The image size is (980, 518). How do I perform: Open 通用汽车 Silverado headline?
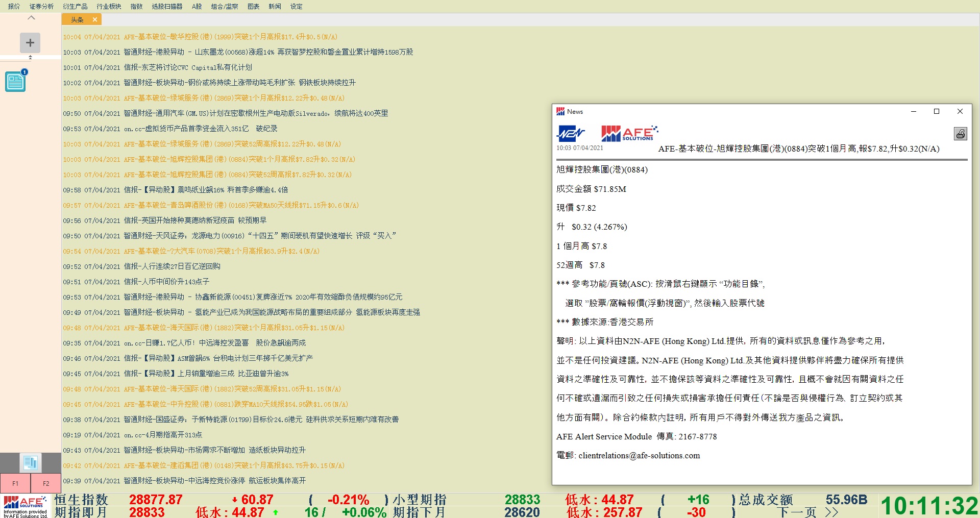pos(225,113)
